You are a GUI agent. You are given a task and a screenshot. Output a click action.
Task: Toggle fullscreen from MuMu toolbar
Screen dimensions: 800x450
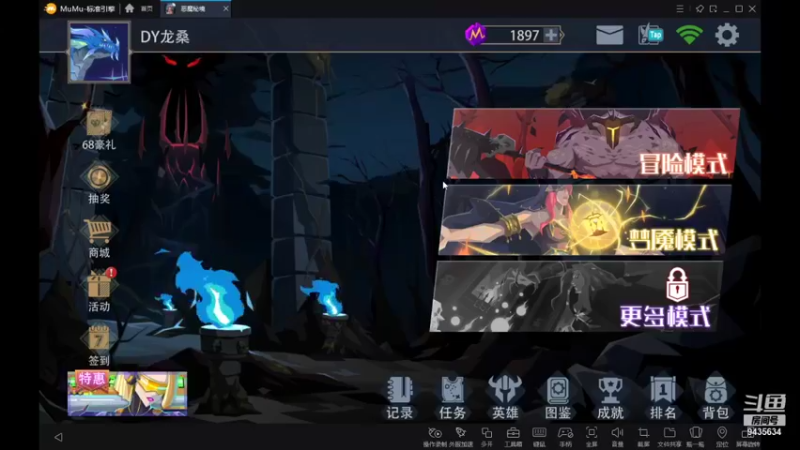coord(591,437)
